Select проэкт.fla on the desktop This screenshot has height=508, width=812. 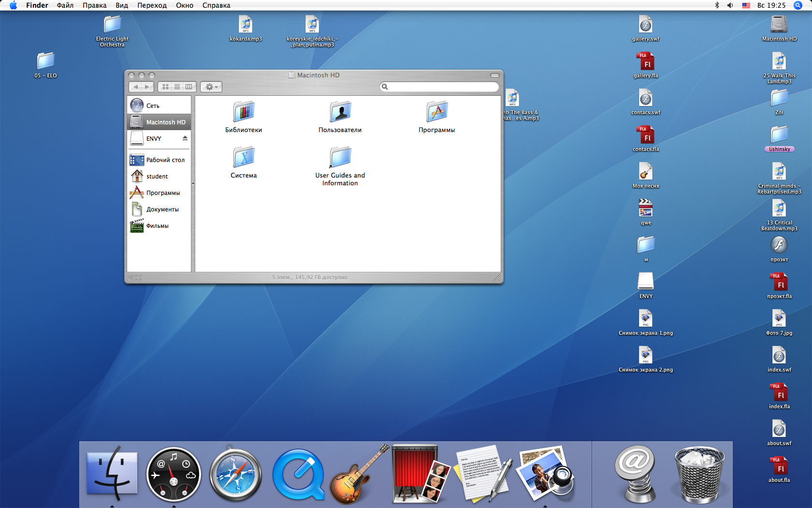click(x=779, y=286)
